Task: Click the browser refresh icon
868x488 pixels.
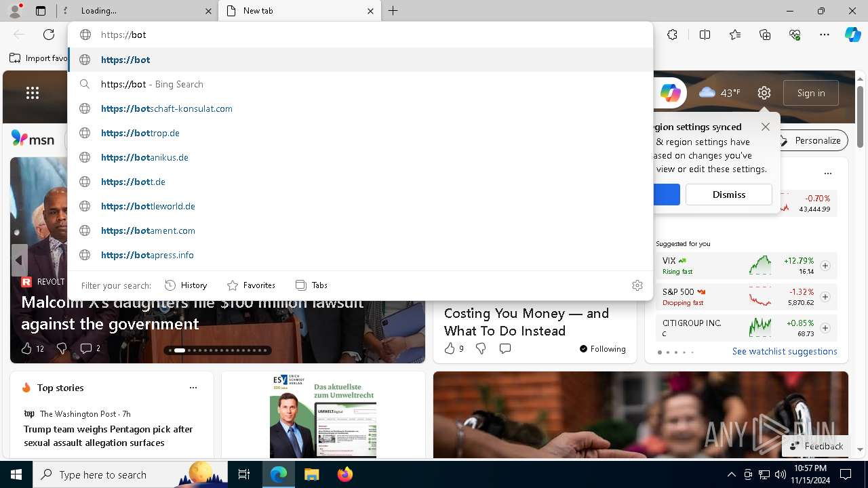Action: 49,35
